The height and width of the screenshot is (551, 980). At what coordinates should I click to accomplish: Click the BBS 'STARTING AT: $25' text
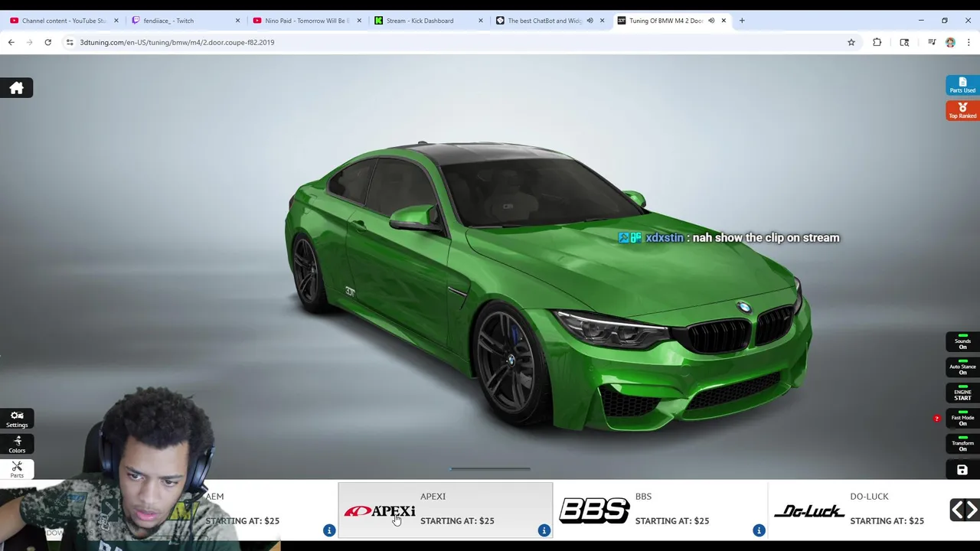(671, 520)
